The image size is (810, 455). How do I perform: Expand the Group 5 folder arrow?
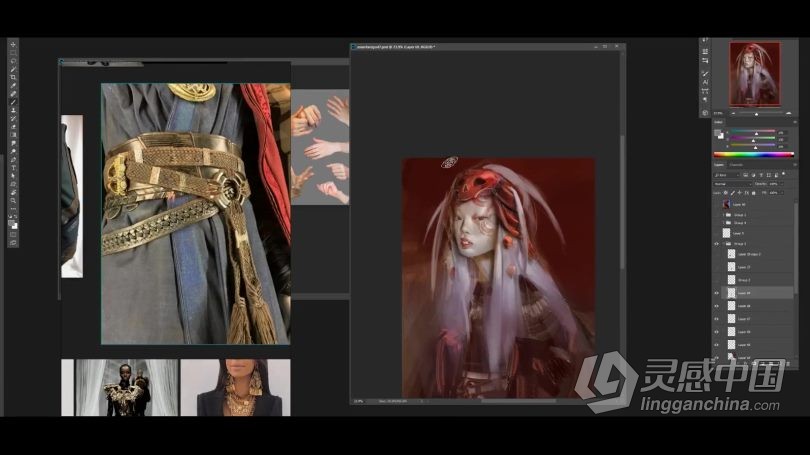click(x=723, y=215)
